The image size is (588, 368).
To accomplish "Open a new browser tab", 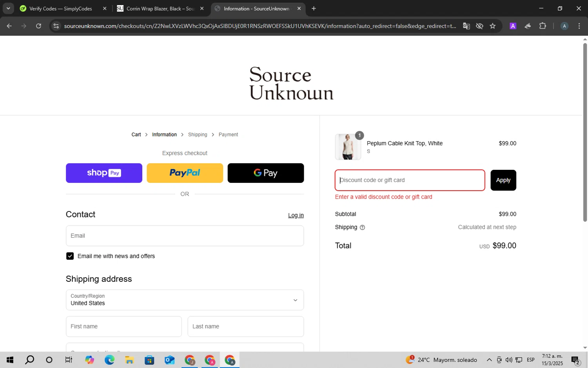I will [x=314, y=9].
